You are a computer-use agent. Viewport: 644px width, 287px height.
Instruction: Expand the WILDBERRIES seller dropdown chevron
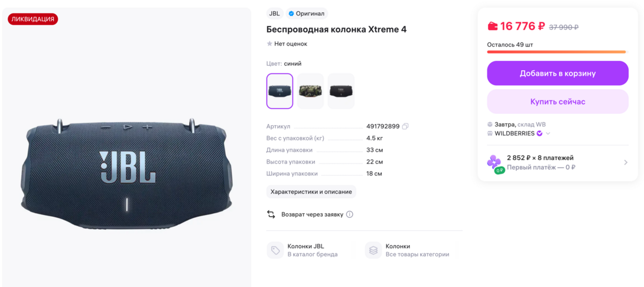tap(548, 133)
